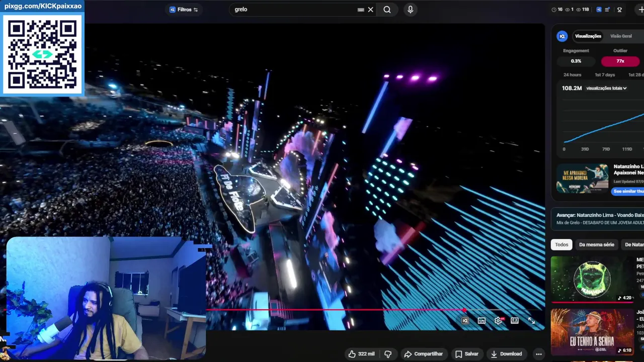Viewport: 644px width, 362px height.
Task: Open the player settings gear
Action: (498, 321)
